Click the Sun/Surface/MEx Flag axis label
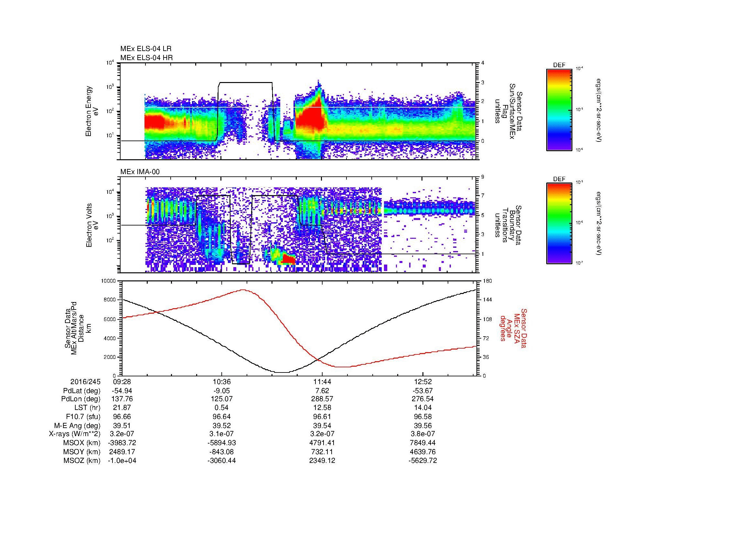The height and width of the screenshot is (534, 756). (508, 111)
